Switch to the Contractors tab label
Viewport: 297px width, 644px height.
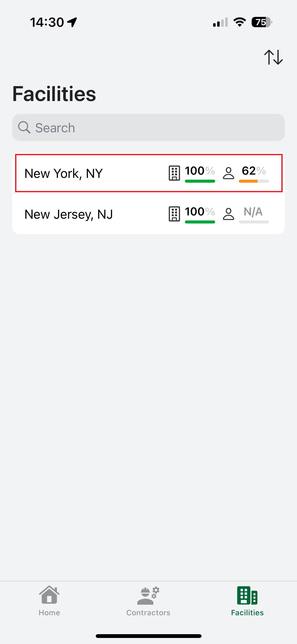[148, 613]
